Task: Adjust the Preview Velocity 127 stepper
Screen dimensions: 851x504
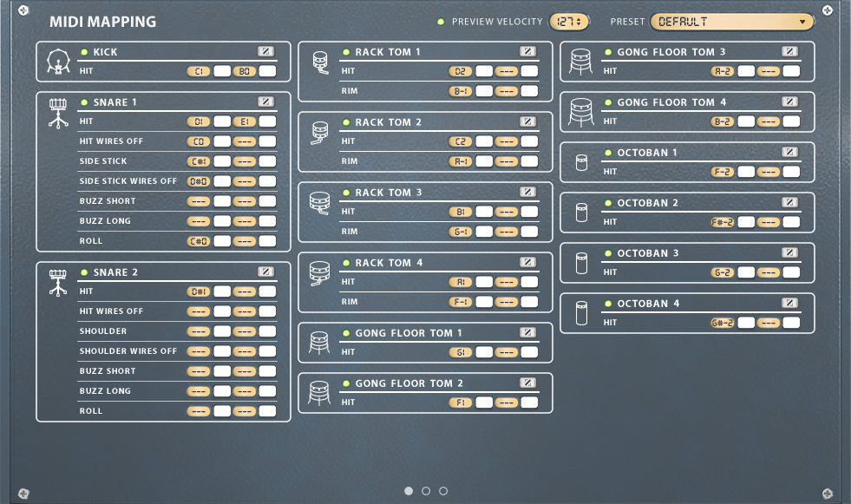Action: [x=569, y=22]
